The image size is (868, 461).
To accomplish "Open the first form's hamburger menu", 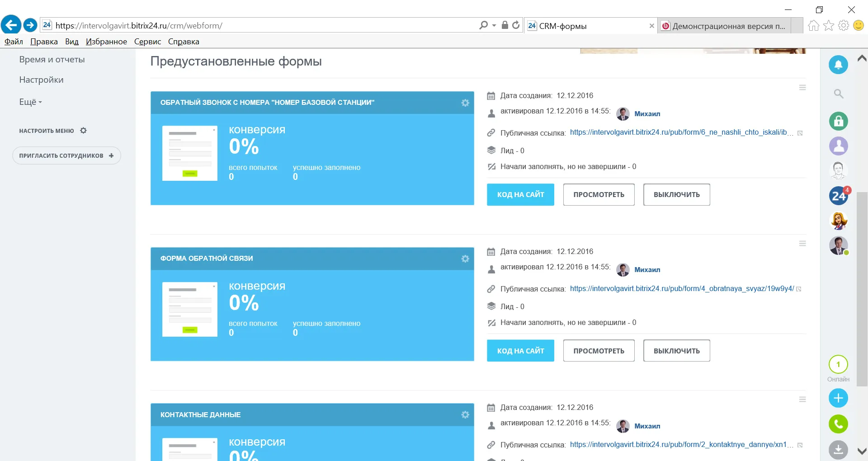I will click(x=802, y=88).
